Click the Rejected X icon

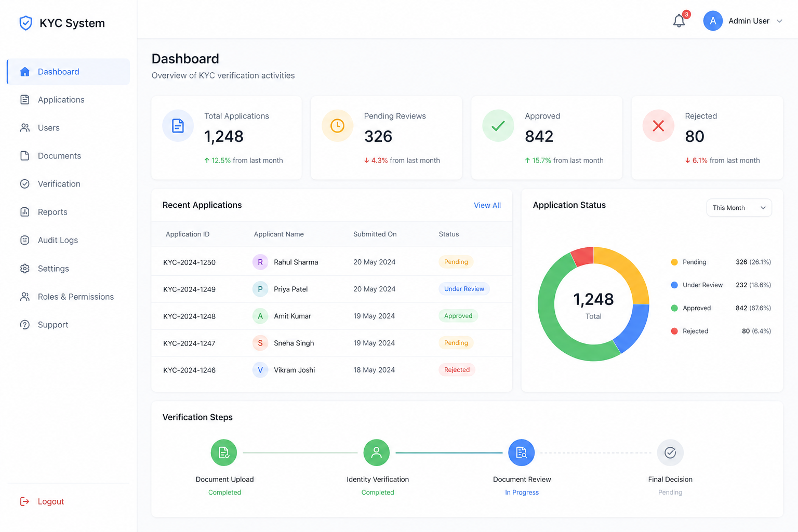pos(658,126)
